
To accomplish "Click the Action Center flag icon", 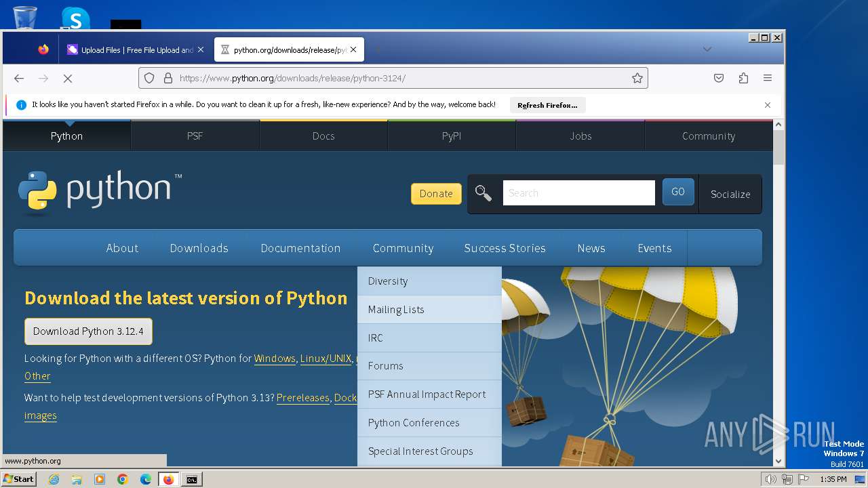I will pyautogui.click(x=804, y=479).
